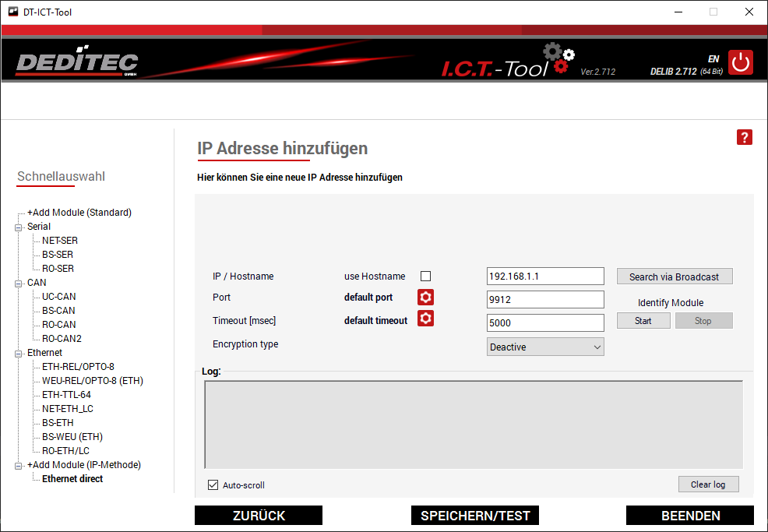Click the IP address input field
Screen dimensions: 768x532
(x=545, y=277)
